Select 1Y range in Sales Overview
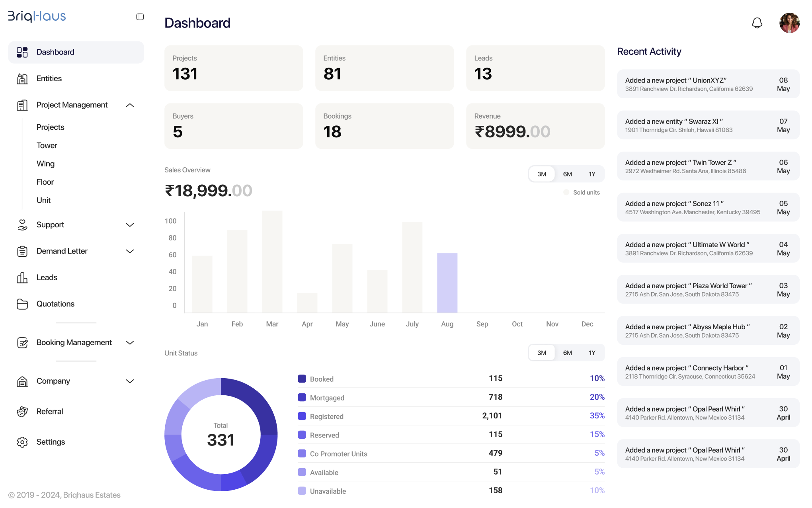Image resolution: width=812 pixels, height=508 pixels. 592,174
